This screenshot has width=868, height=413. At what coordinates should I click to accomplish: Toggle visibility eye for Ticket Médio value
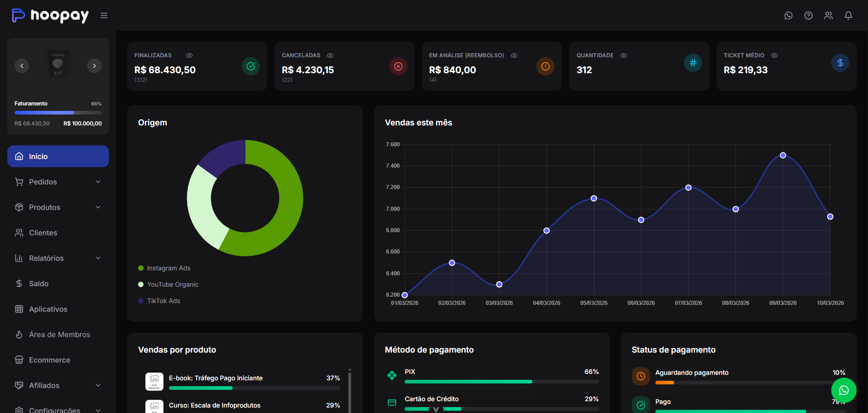(x=774, y=55)
